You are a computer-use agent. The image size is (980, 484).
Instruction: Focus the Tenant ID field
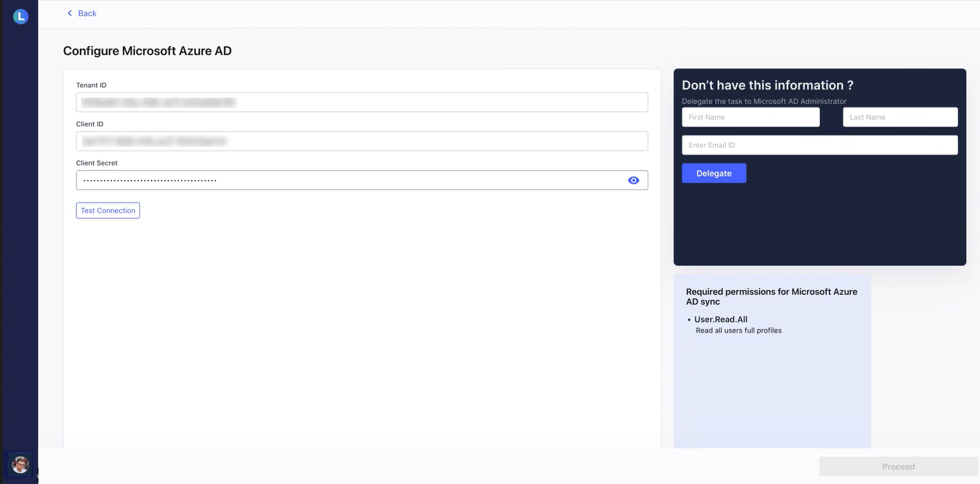[x=362, y=102]
